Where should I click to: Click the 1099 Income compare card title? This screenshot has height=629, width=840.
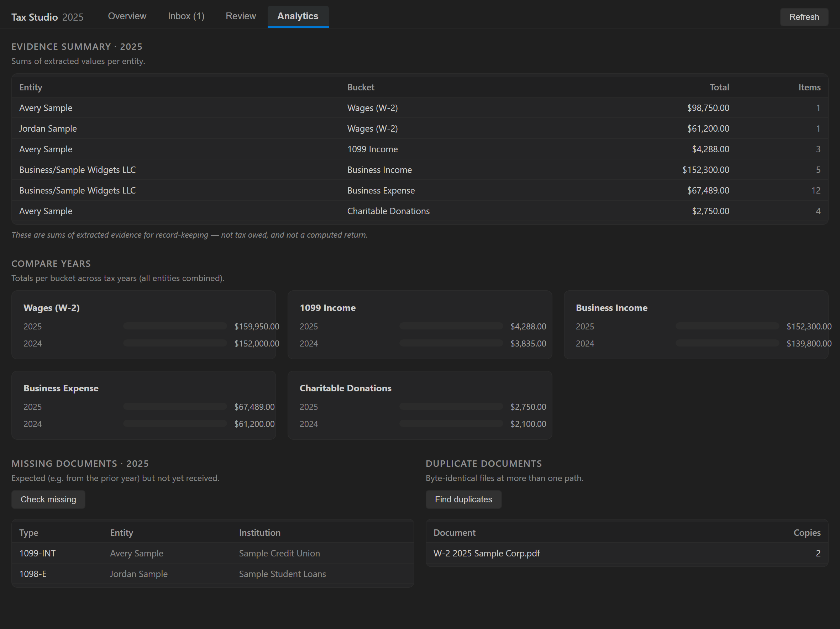click(x=328, y=308)
